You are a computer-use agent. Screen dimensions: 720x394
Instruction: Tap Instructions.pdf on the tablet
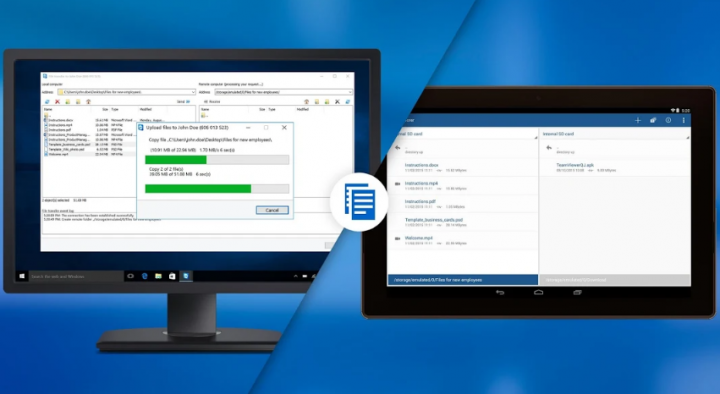(x=463, y=204)
